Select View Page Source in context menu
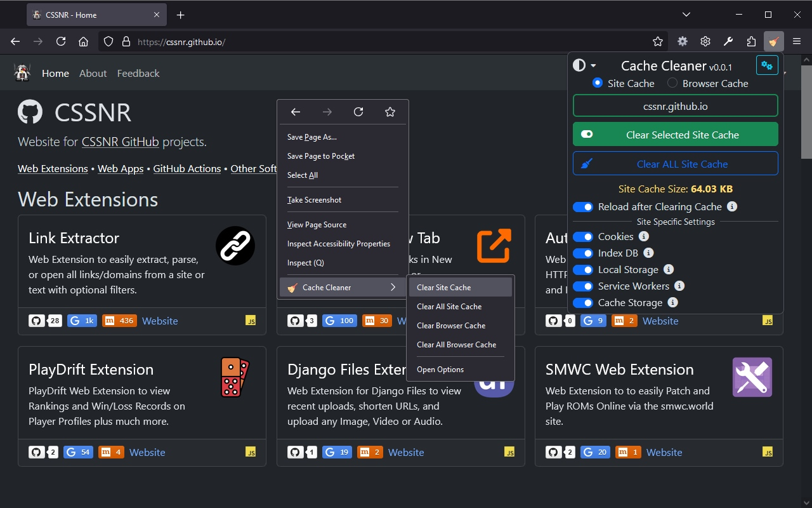The width and height of the screenshot is (812, 508). pos(343,225)
